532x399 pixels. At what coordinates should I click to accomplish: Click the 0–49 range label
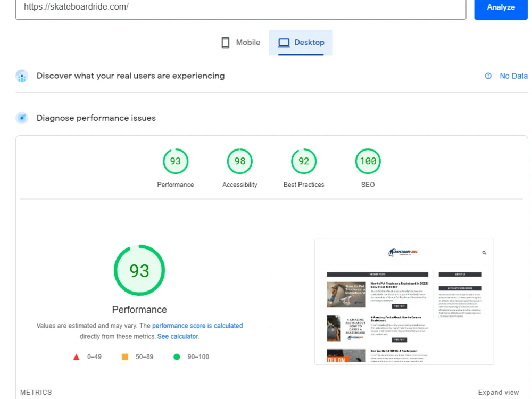[94, 357]
